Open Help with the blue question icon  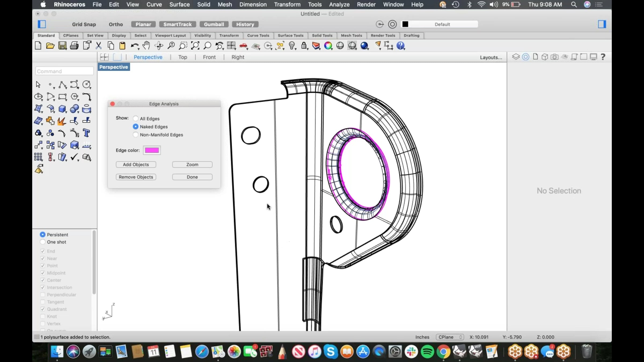[x=401, y=46]
